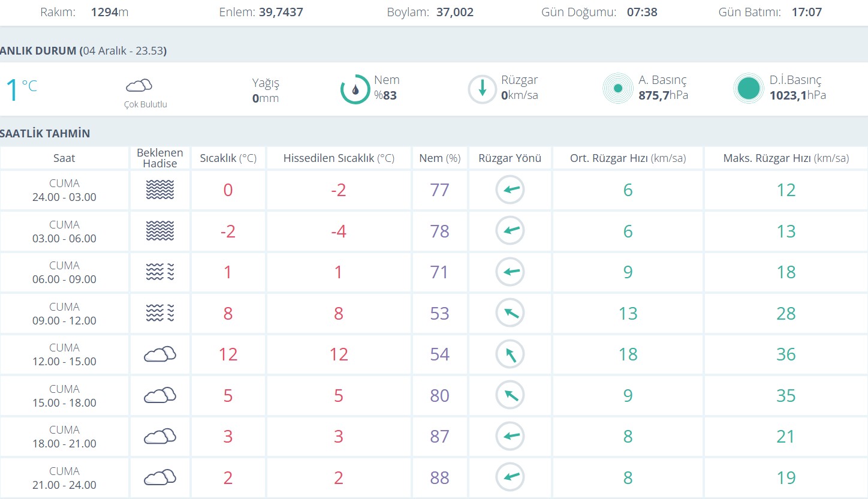Click the Hissedilen Sıcaklık column header
Image resolution: width=868 pixels, height=499 pixels.
pyautogui.click(x=339, y=158)
